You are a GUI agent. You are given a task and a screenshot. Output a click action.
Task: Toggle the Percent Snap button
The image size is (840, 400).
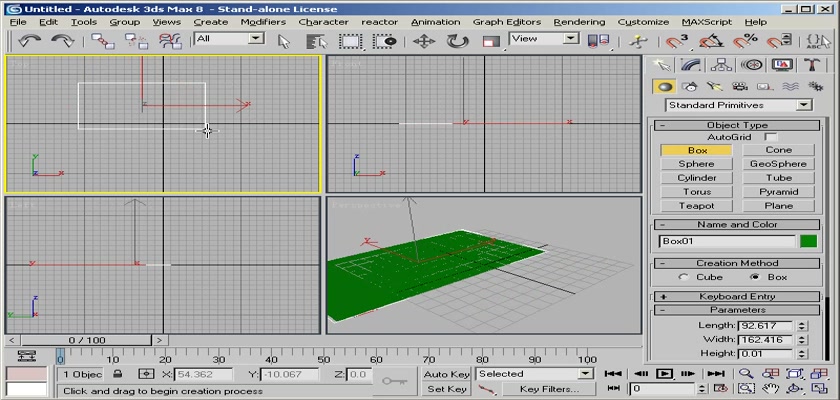[745, 41]
